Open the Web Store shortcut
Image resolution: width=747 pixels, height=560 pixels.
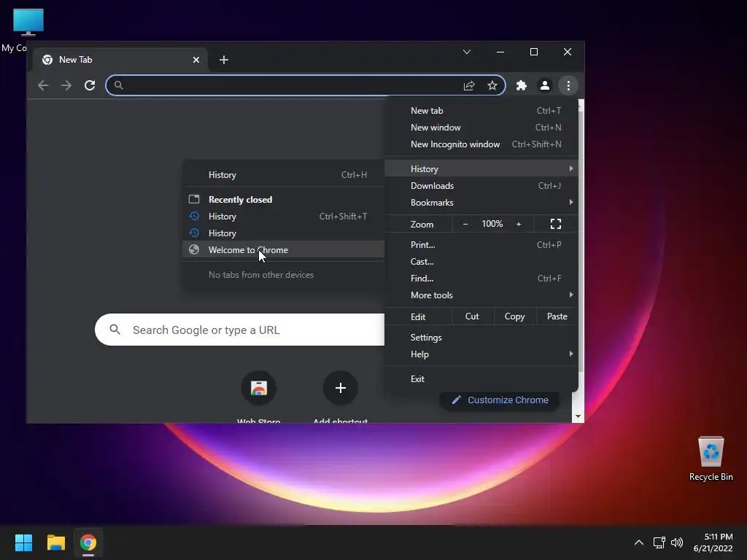(x=259, y=388)
